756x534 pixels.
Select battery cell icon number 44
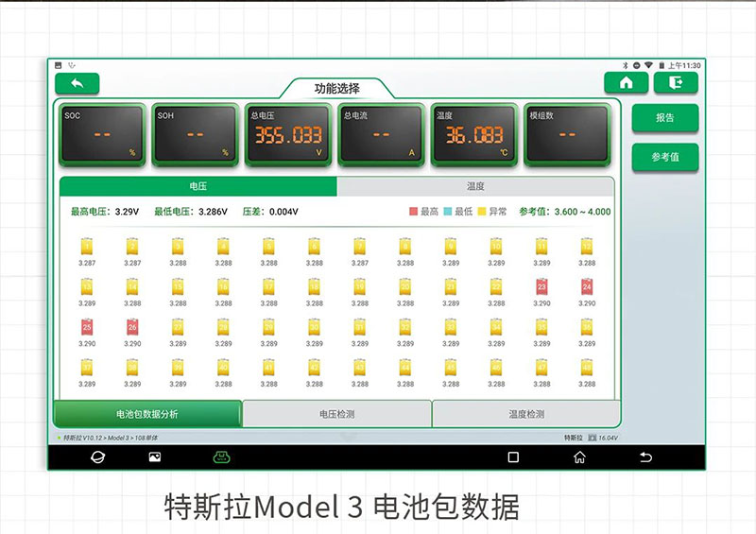405,368
